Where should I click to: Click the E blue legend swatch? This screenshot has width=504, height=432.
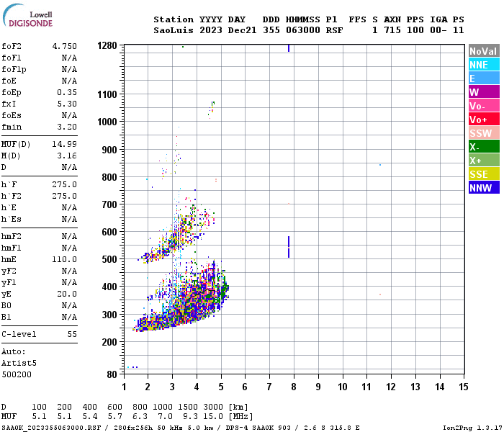click(x=484, y=78)
